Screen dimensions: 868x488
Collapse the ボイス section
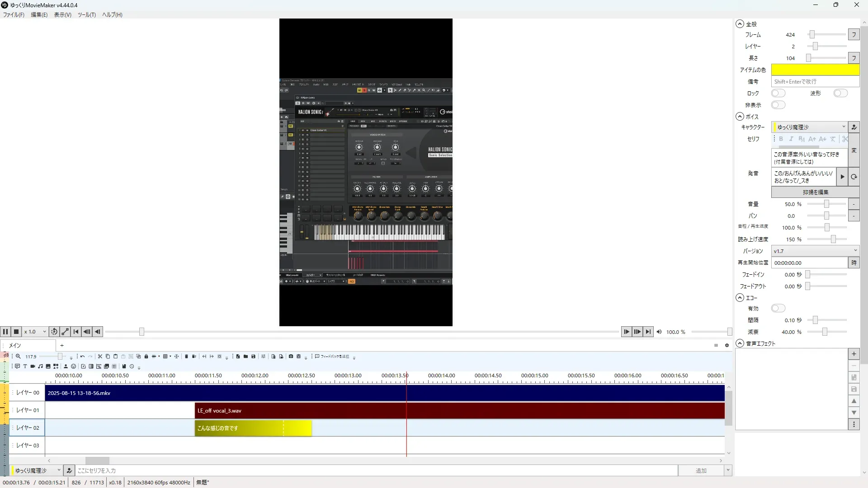tap(740, 117)
